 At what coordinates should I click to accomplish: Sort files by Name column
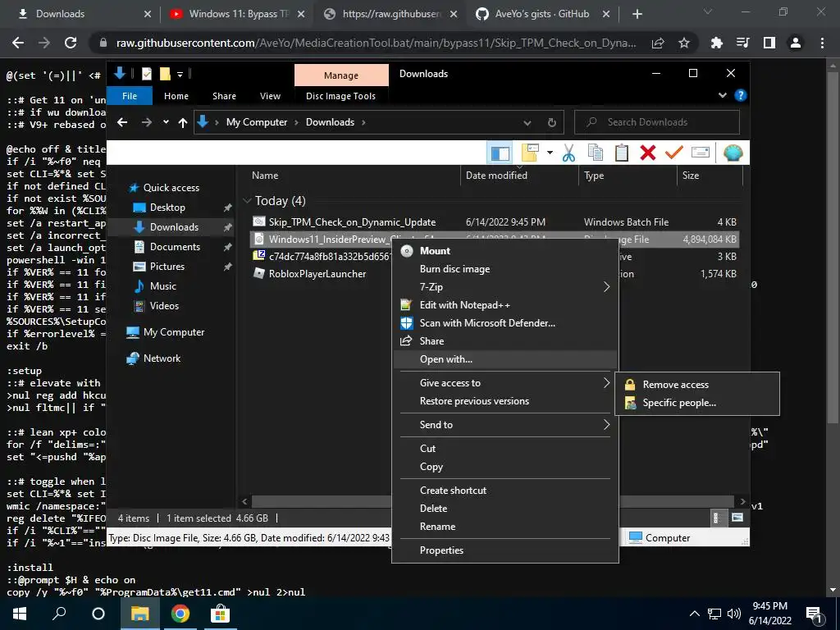[265, 176]
